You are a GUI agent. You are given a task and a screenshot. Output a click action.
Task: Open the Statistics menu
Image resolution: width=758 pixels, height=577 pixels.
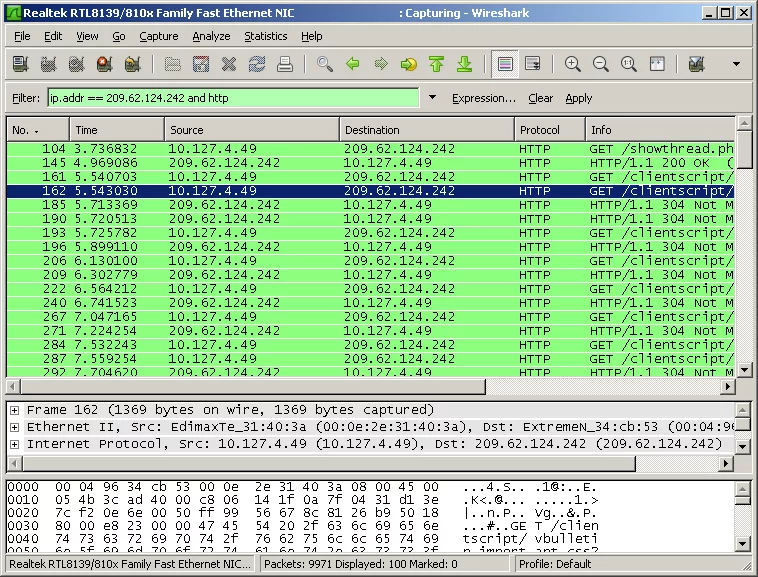(265, 36)
